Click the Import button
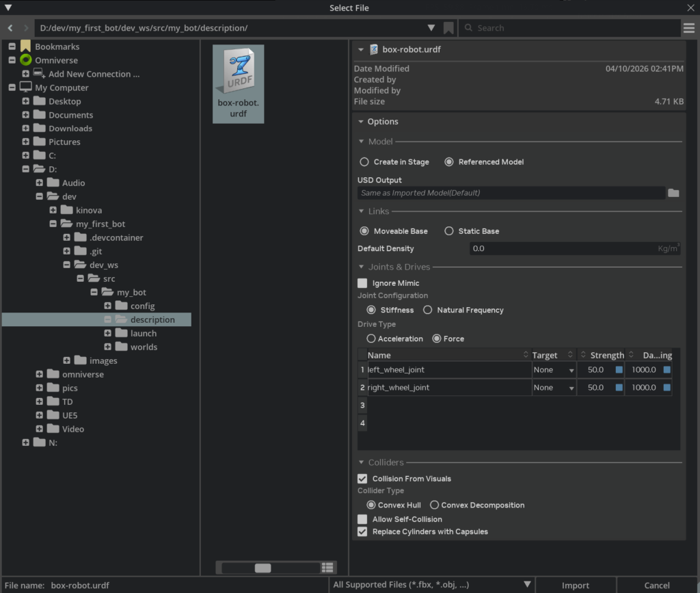This screenshot has height=593, width=700. pyautogui.click(x=575, y=585)
